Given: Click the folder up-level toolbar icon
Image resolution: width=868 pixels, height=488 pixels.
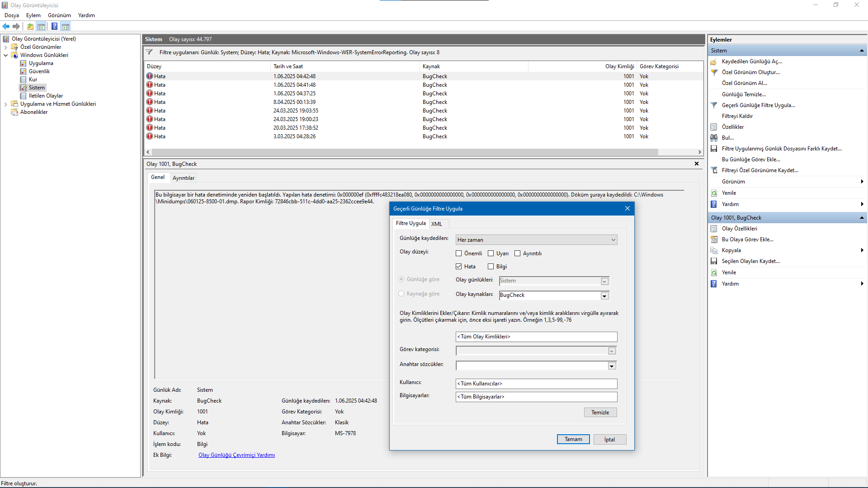Looking at the screenshot, I should click(x=30, y=26).
